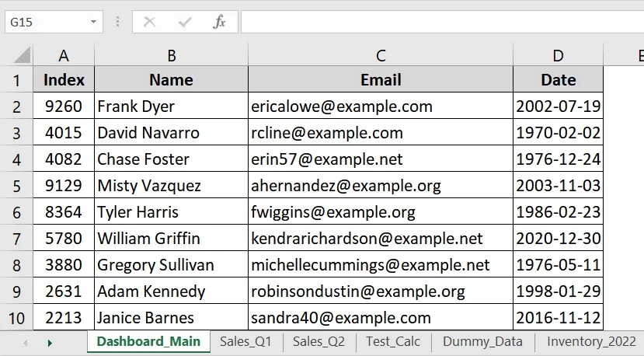
Task: Open the Sales_Q2 sheet tab
Action: 319,341
